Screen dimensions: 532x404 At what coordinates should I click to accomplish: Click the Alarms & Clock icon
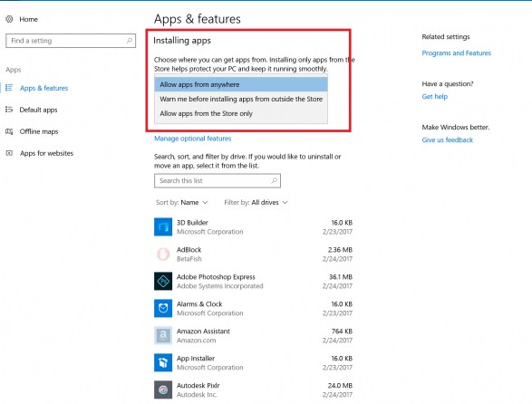pos(163,308)
